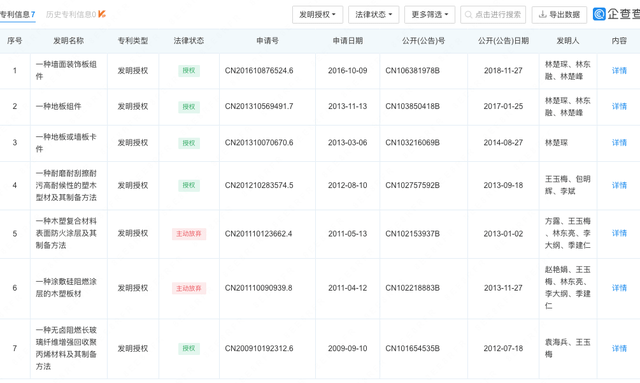Click inventor 林楚琛 in row 3
This screenshot has width=640, height=383.
(x=556, y=143)
